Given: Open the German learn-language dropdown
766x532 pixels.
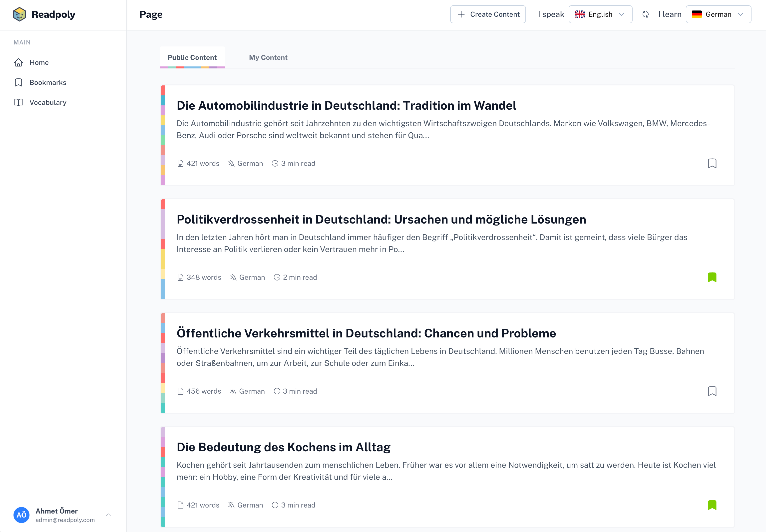Looking at the screenshot, I should tap(718, 14).
